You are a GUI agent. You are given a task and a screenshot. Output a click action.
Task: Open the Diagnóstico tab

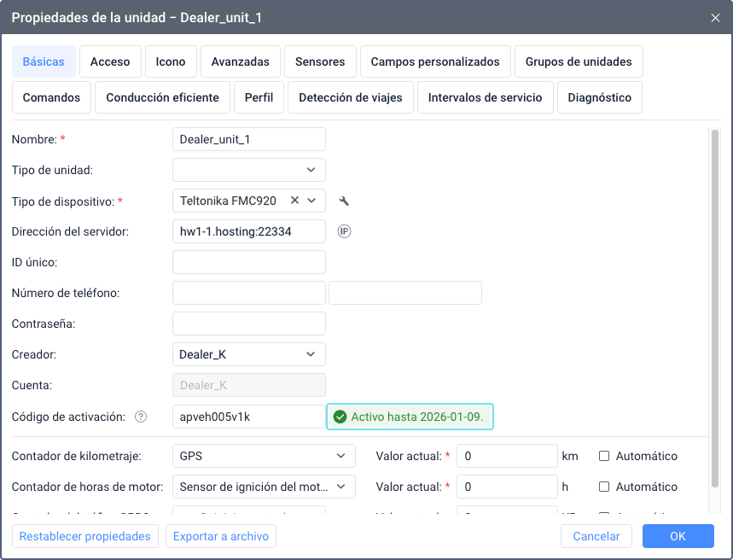pos(599,97)
